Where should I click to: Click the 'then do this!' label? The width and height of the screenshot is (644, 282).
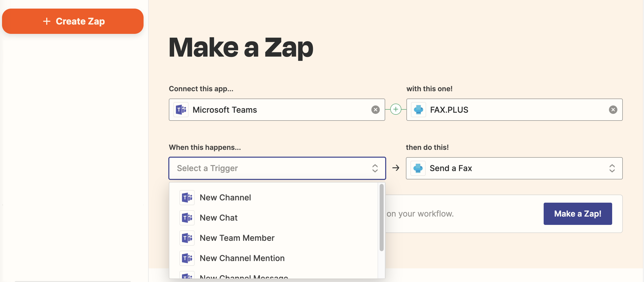(x=427, y=148)
